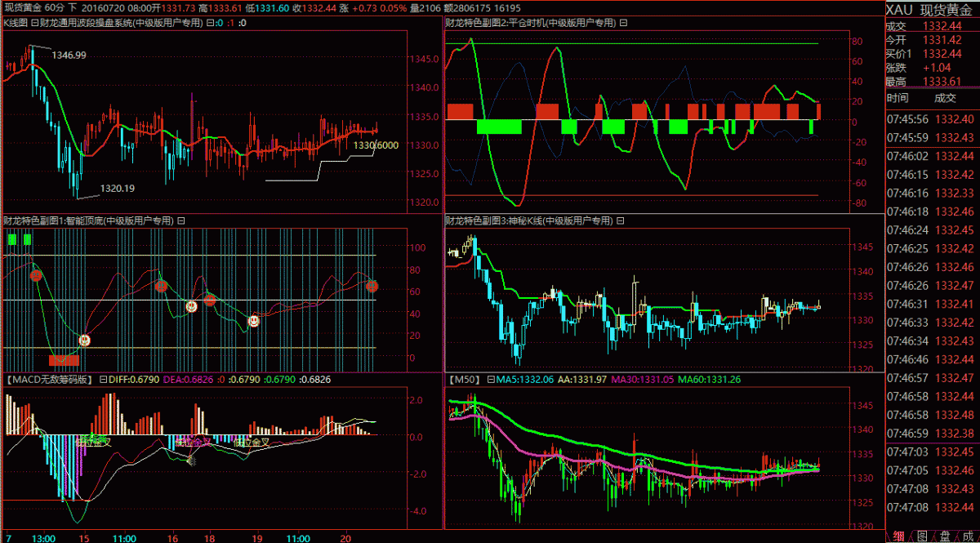
Task: Toggle the MACD无敌筹码版 indicator box icon
Action: [103, 380]
